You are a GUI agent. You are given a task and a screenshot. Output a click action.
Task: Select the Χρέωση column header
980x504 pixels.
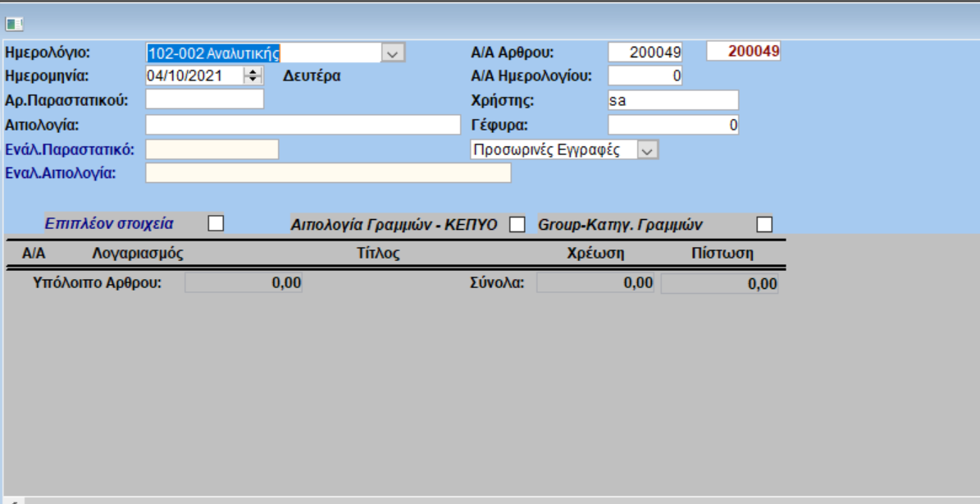click(595, 253)
